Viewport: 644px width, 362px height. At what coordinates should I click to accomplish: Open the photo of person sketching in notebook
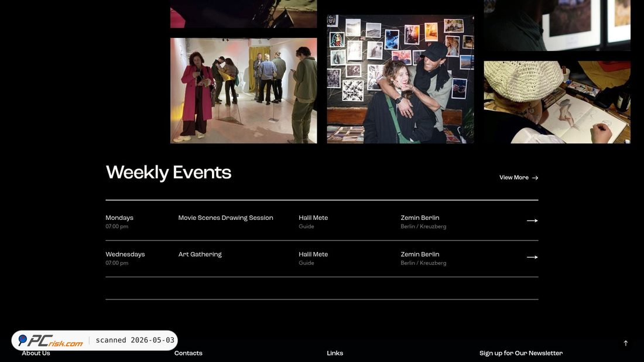coord(557,102)
